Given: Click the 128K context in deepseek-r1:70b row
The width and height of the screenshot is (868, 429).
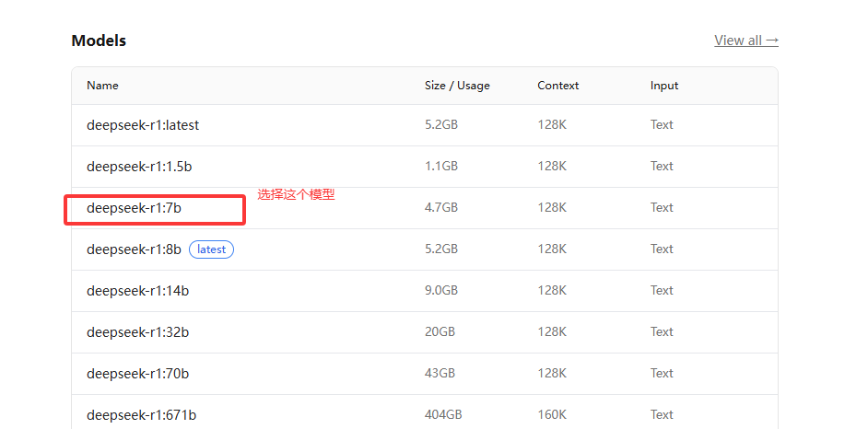Looking at the screenshot, I should (x=552, y=373).
